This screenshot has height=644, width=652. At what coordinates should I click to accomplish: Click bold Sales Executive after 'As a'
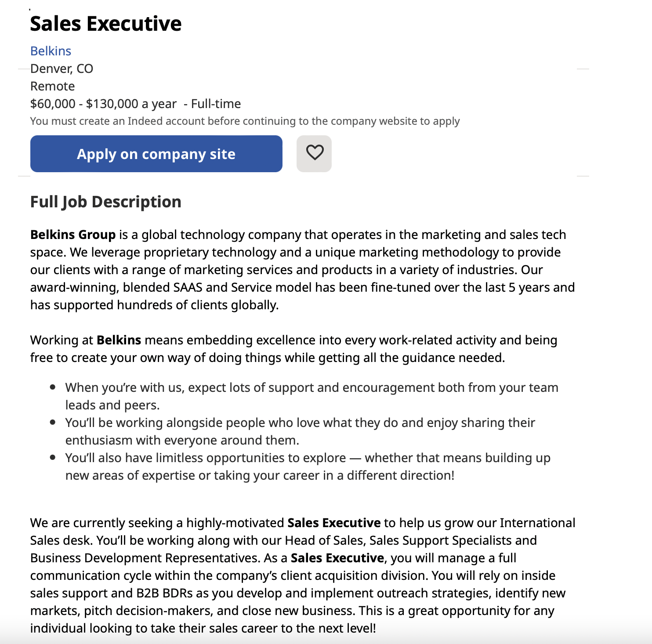point(337,558)
